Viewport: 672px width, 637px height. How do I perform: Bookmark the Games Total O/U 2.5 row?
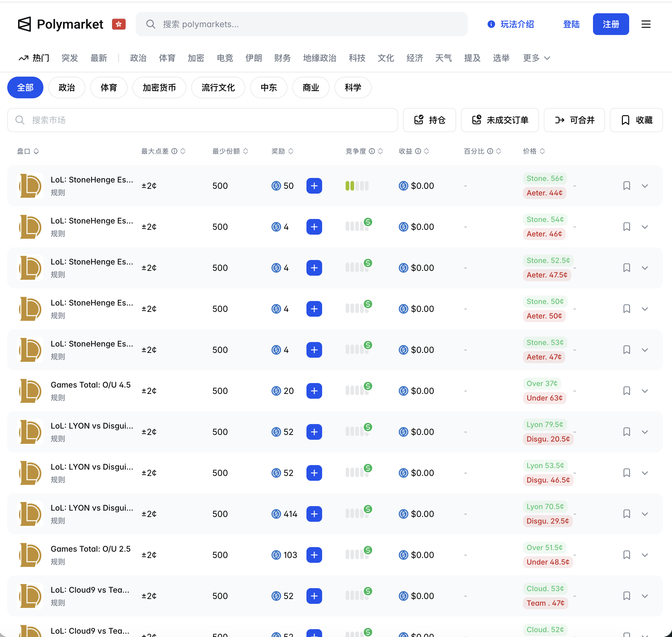coord(626,555)
